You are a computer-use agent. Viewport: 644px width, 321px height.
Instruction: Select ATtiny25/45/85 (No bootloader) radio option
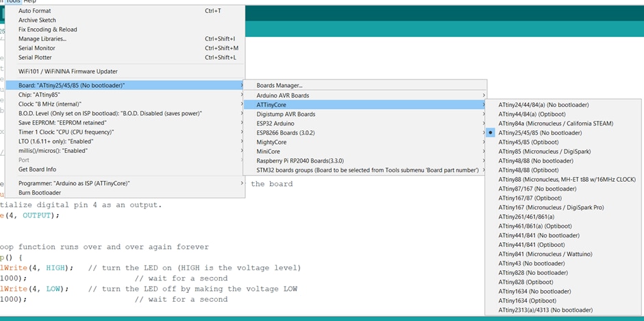coord(541,132)
